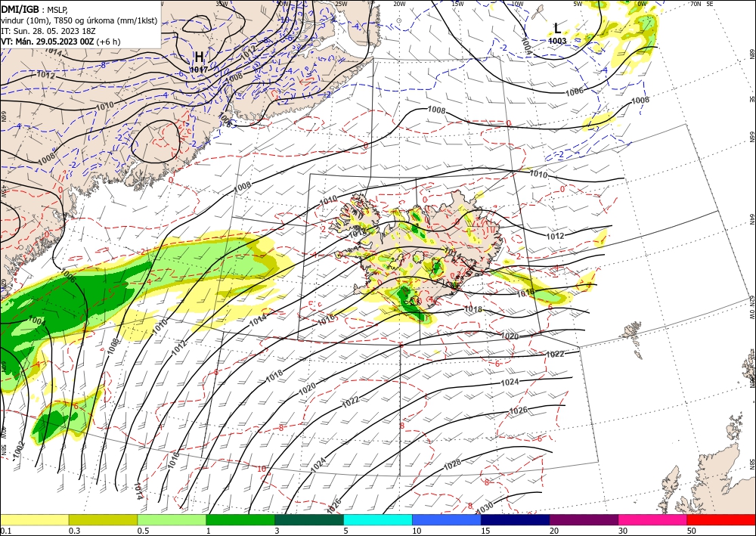Click the legend value "20"
756x536 pixels.
tap(554, 531)
